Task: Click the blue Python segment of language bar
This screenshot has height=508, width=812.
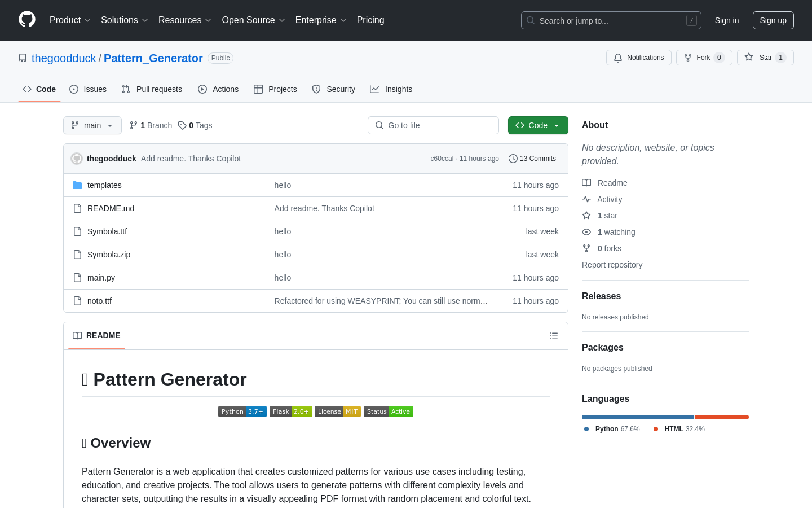Action: coord(638,417)
